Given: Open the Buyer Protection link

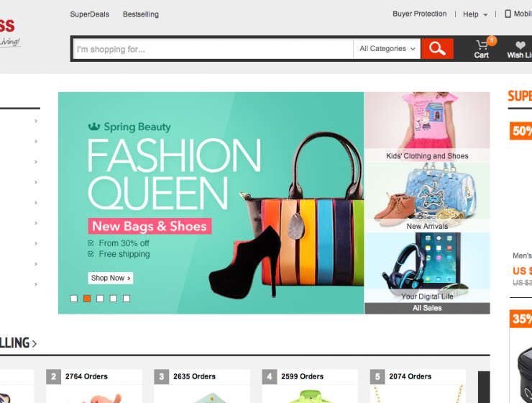Looking at the screenshot, I should pos(419,14).
